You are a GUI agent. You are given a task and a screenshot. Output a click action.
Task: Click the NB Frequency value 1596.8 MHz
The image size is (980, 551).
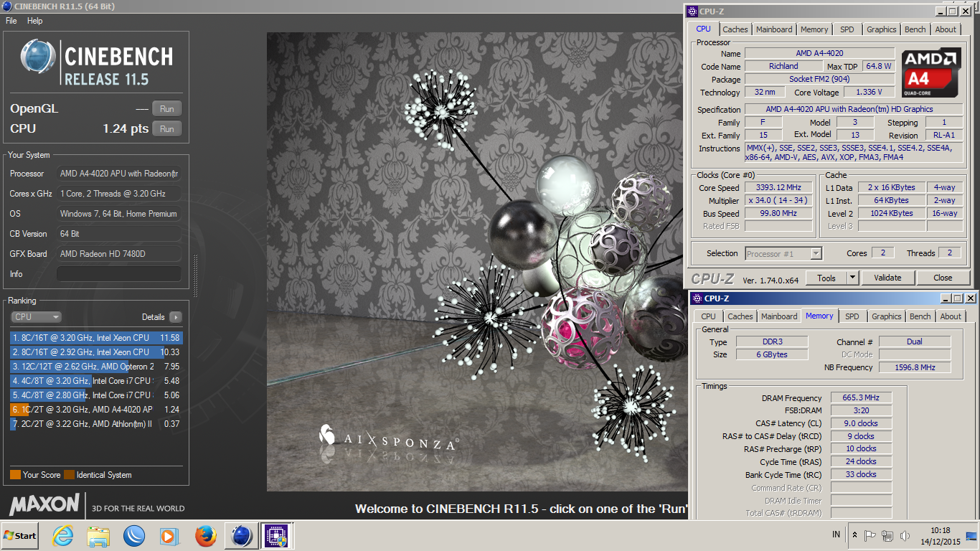coord(915,367)
